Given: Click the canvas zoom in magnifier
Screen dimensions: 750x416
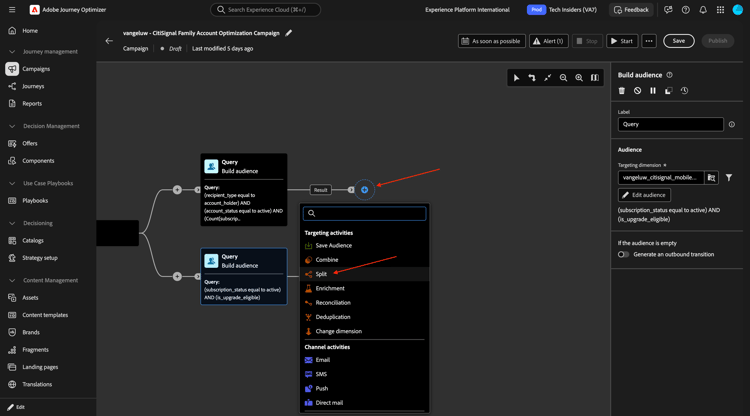Looking at the screenshot, I should pos(579,77).
